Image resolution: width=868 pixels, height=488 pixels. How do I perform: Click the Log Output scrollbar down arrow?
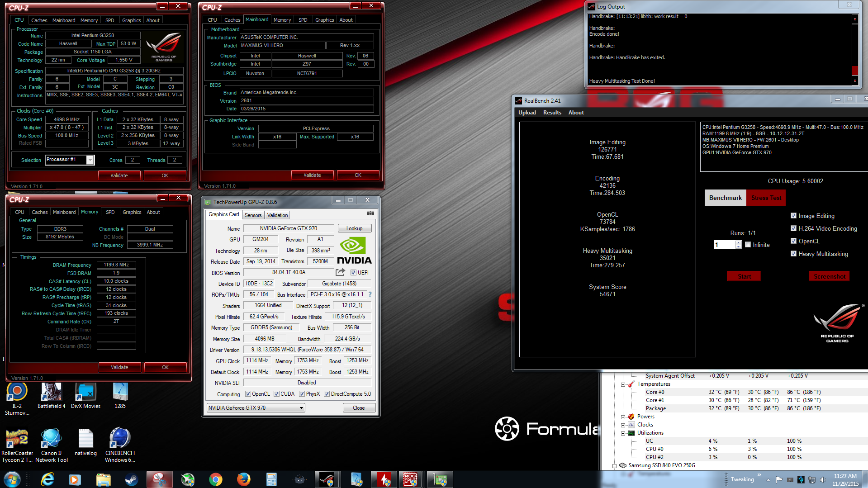click(855, 81)
